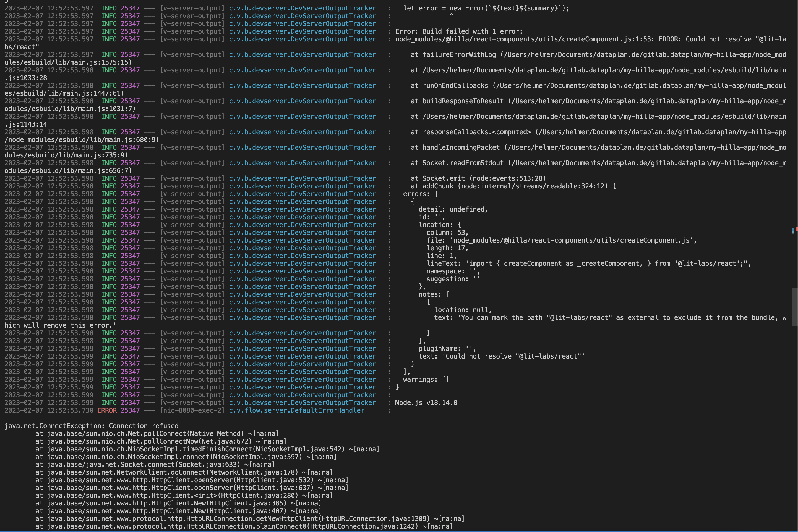Viewport: 798px width, 532px height.
Task: Click the blue marker in scrollbar overview
Action: pyautogui.click(x=793, y=231)
